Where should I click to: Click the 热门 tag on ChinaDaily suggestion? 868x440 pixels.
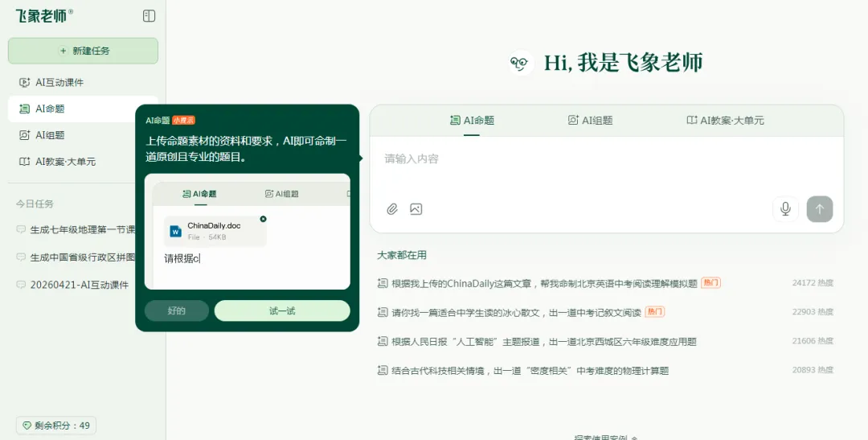(x=710, y=283)
